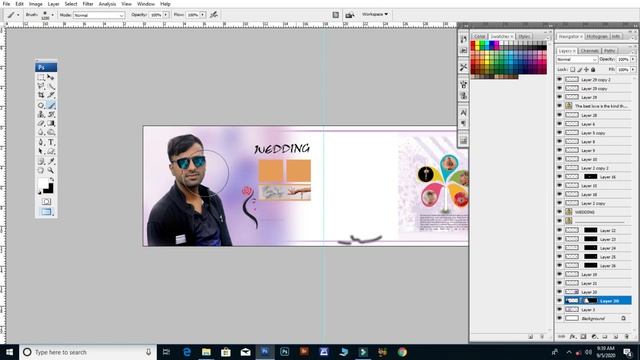Select the Dodge tool
Viewport: 640px width, 360px height.
point(51,132)
